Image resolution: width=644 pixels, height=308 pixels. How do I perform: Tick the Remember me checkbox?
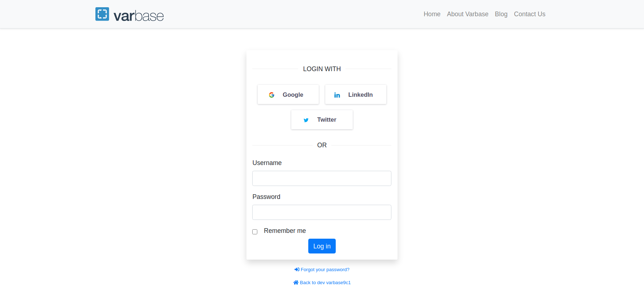(x=255, y=232)
